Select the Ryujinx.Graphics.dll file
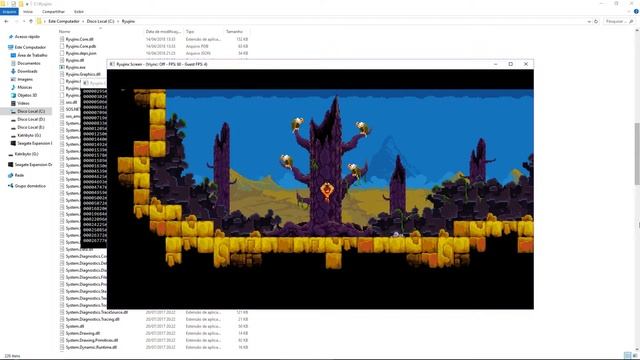 click(x=83, y=74)
